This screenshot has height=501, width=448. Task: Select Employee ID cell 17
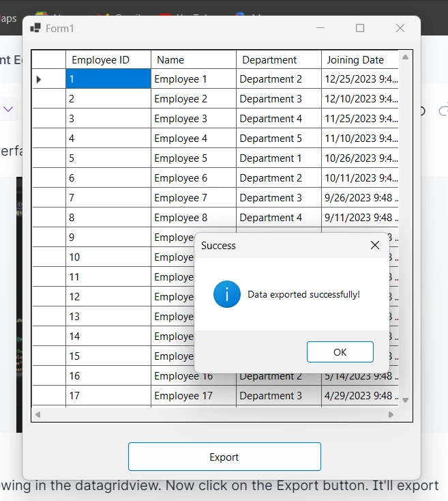(108, 396)
